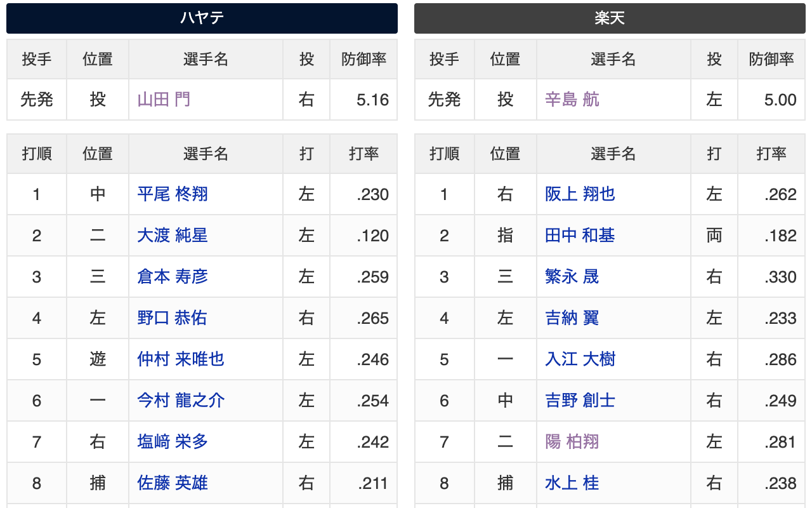Open 吉納 翼 profile link
Screen dimensions: 812x508
pos(572,318)
